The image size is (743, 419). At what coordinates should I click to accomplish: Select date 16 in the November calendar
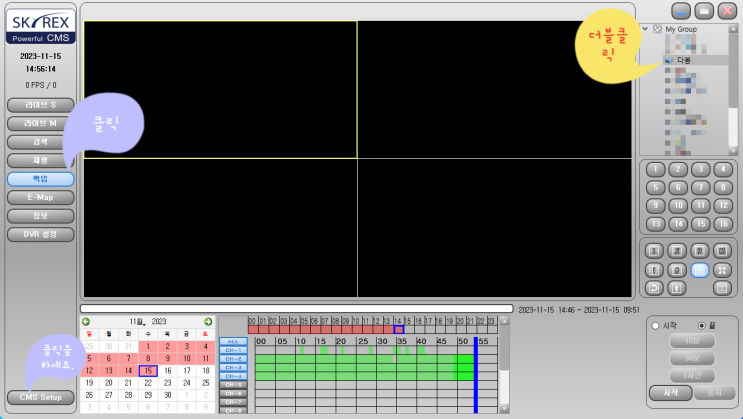167,370
